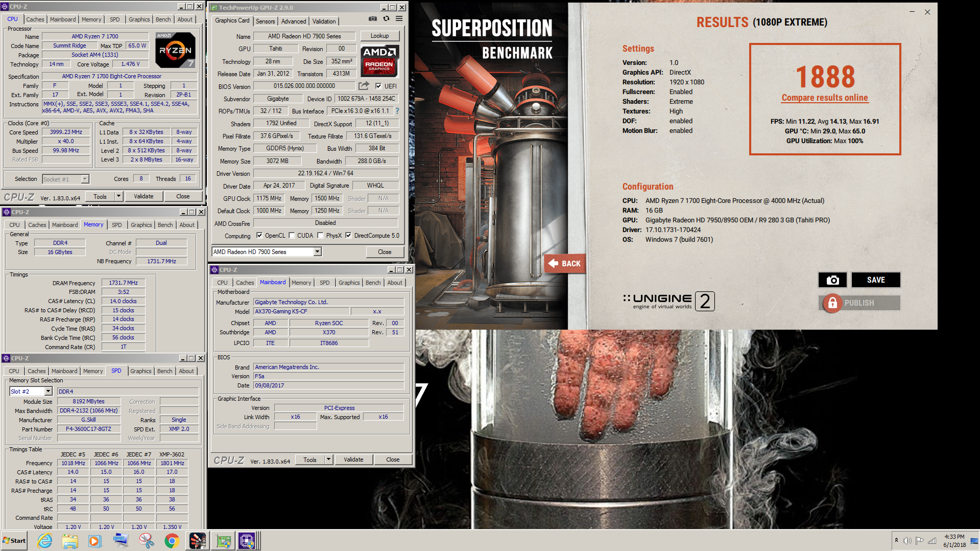Screen dimensions: 980x551
Task: Click the AMD Radeon Graphics logo
Action: pyautogui.click(x=379, y=61)
